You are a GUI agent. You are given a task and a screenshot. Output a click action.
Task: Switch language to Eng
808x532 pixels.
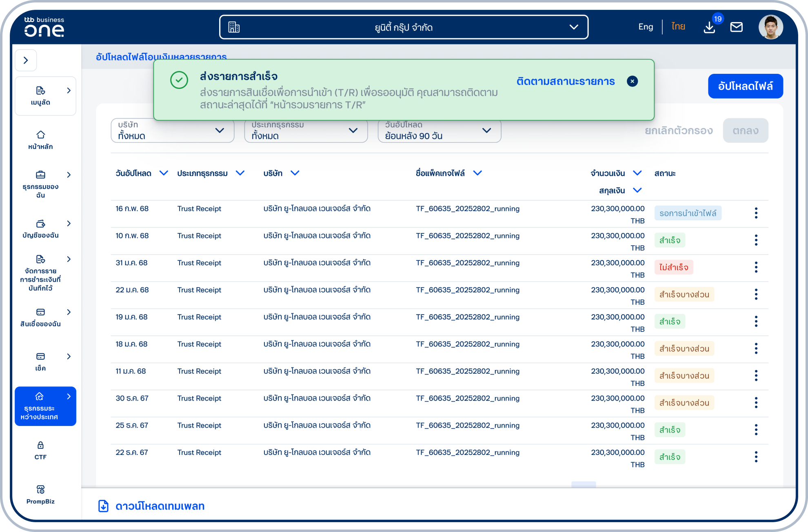(645, 27)
